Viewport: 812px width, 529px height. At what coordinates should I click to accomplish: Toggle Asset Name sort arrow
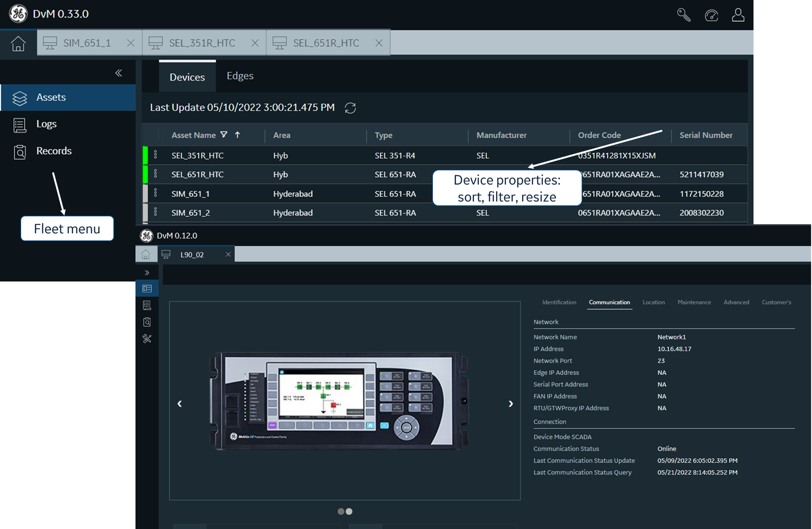coord(238,135)
